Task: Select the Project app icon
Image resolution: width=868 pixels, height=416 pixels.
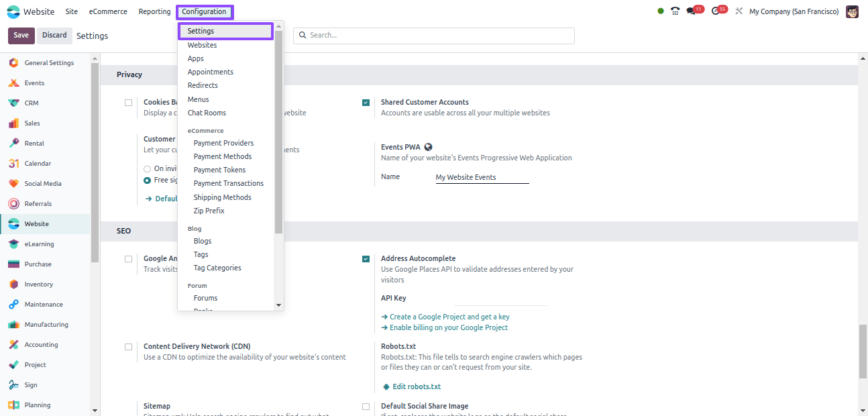Action: tap(13, 365)
